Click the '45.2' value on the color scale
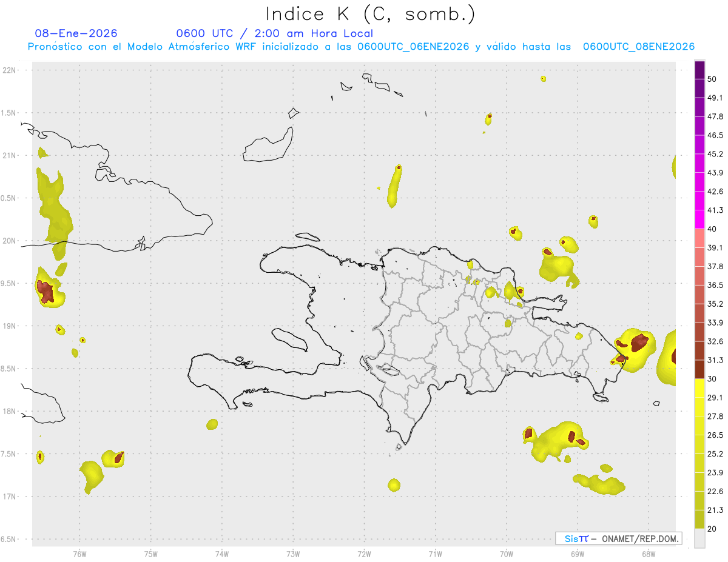This screenshot has height=562, width=728. click(x=715, y=154)
